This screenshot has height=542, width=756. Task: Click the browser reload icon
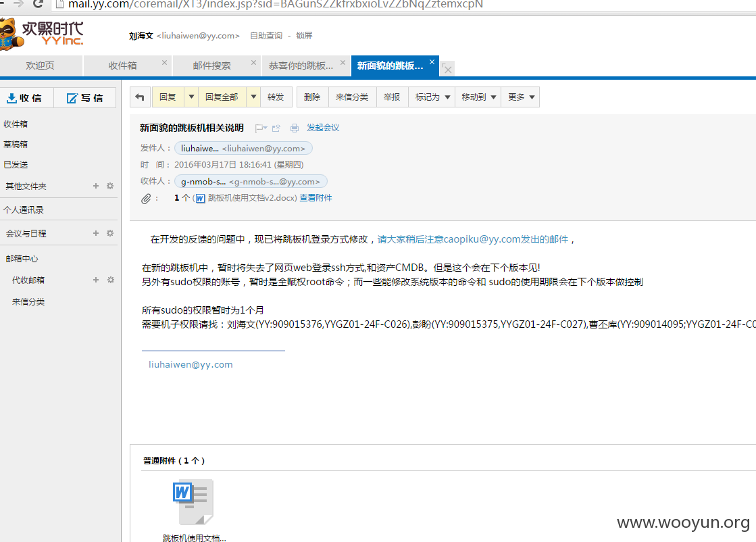click(x=38, y=4)
